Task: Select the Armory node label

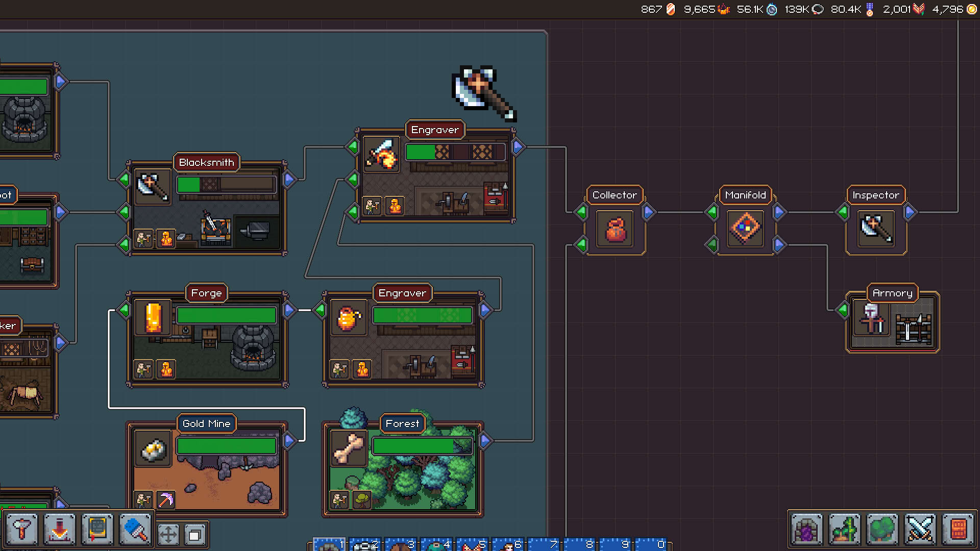Action: pyautogui.click(x=892, y=293)
